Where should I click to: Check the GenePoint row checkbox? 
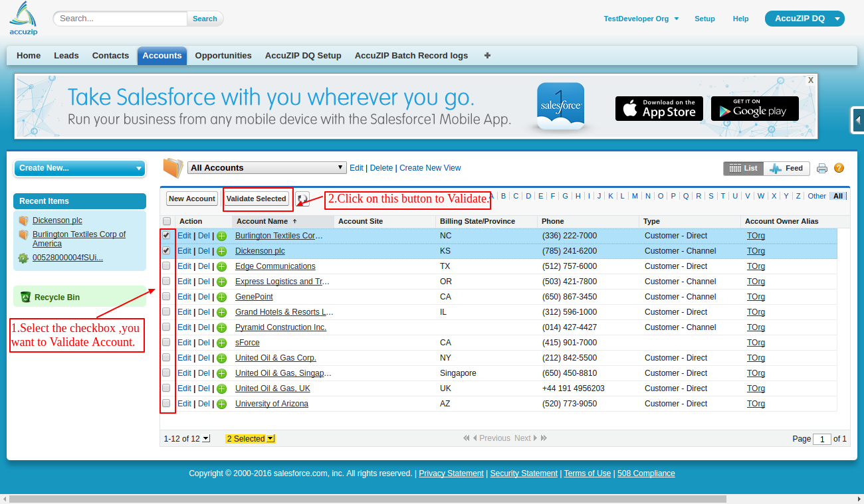pos(166,296)
